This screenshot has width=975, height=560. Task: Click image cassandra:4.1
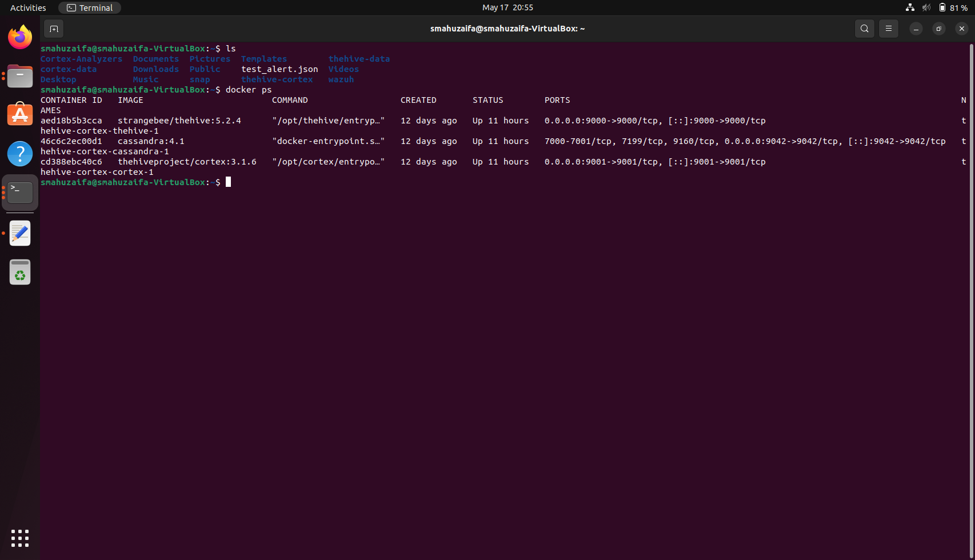(151, 141)
